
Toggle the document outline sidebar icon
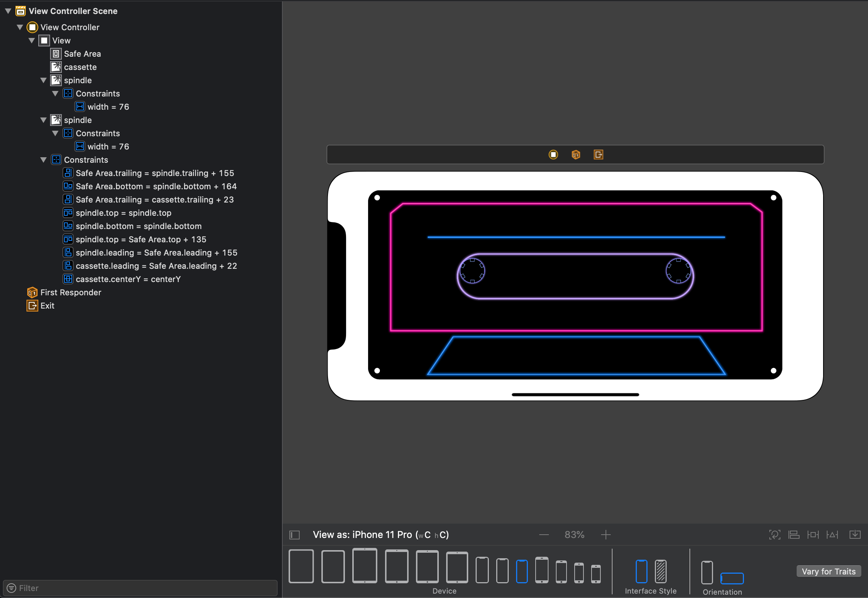click(x=294, y=535)
